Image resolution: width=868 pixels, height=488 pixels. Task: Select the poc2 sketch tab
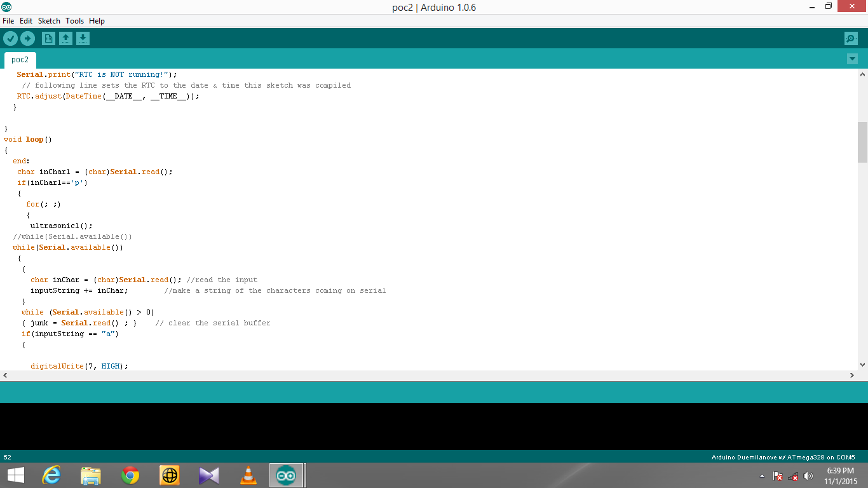tap(20, 60)
